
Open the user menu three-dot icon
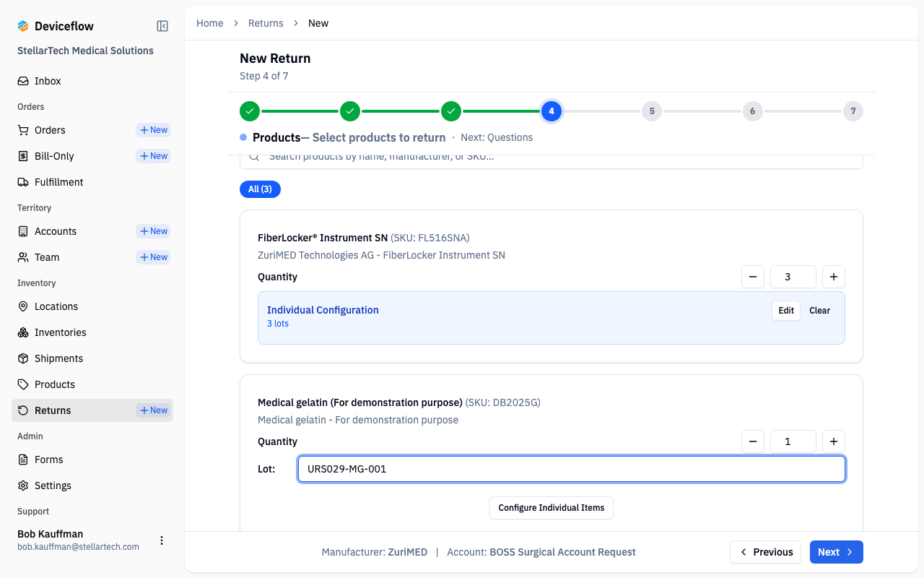(162, 540)
